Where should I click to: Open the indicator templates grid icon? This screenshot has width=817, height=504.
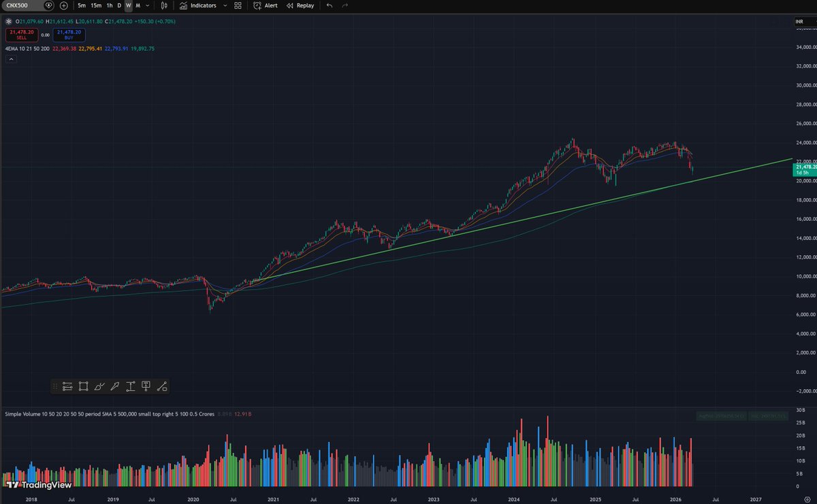click(238, 5)
